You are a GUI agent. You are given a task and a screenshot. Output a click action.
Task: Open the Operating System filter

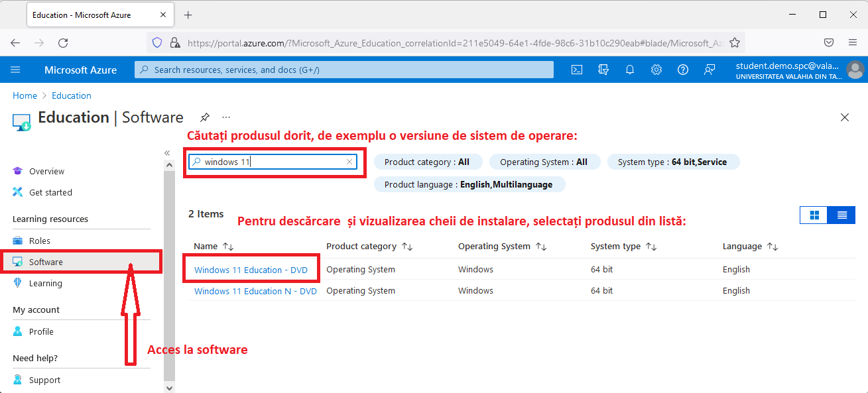tap(544, 162)
